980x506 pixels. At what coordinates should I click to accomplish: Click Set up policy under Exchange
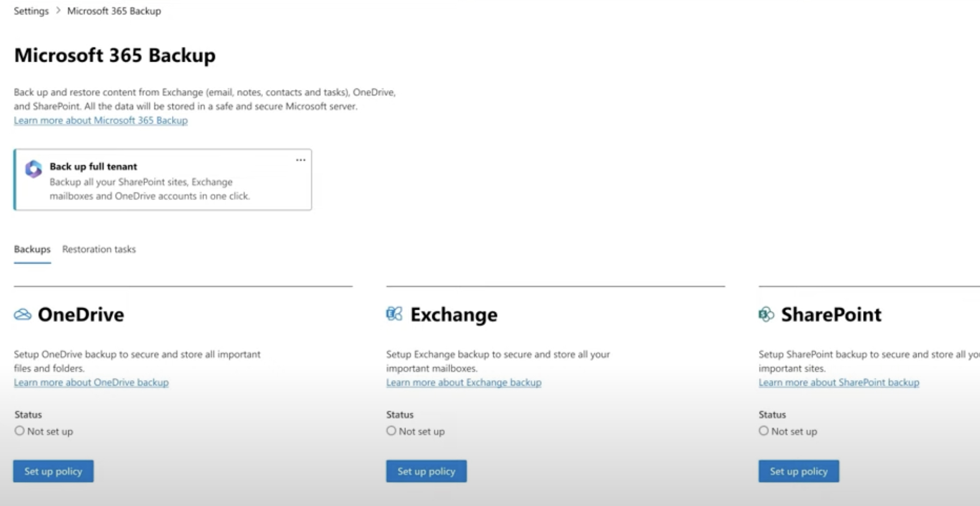click(426, 471)
